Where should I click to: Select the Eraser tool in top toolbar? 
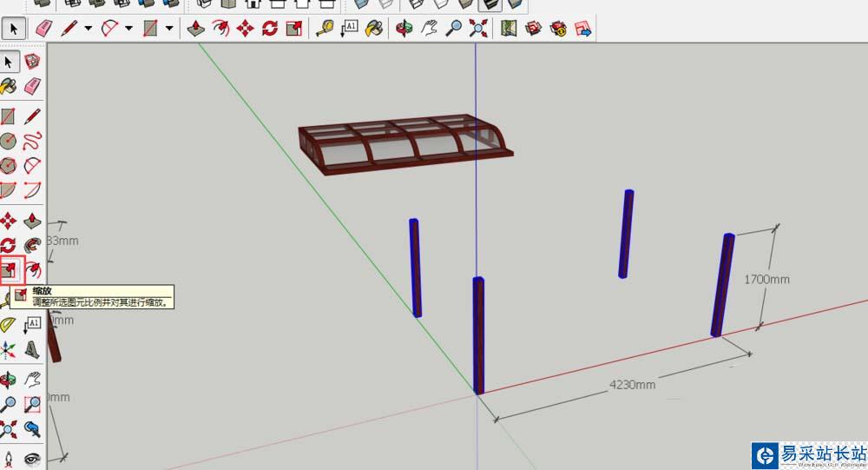44,29
